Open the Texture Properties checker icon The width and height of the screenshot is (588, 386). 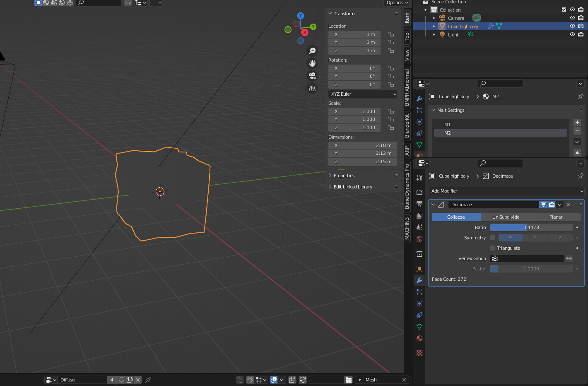point(419,353)
